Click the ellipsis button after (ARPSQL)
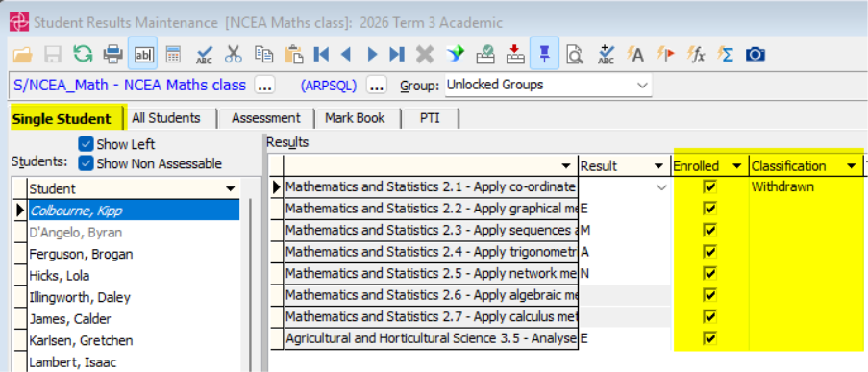Viewport: 868px width, 372px height. pos(377,86)
